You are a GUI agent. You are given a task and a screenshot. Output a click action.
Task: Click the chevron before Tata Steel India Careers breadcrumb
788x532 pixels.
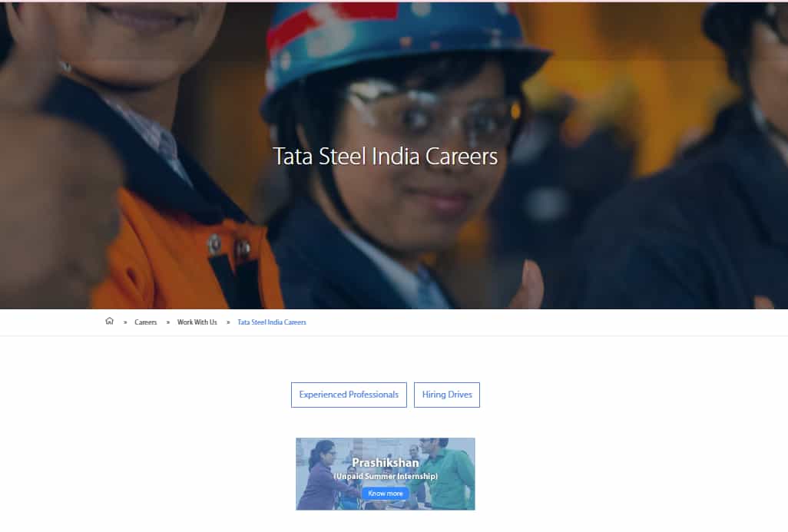228,322
